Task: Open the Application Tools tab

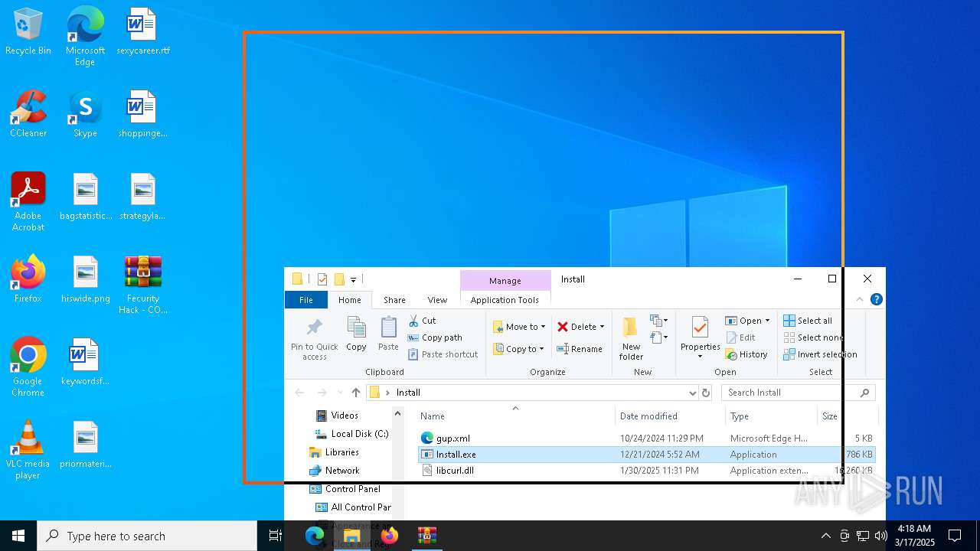Action: click(505, 300)
